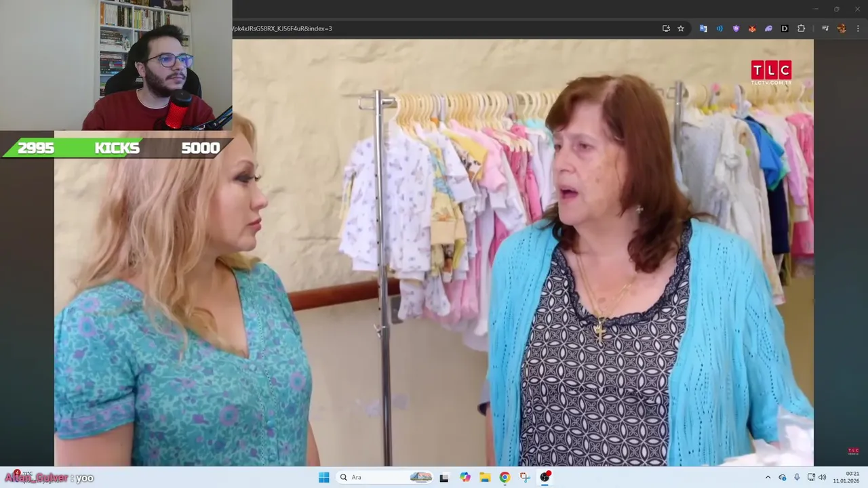868x488 pixels.
Task: Restore down the browser window
Action: coord(836,9)
